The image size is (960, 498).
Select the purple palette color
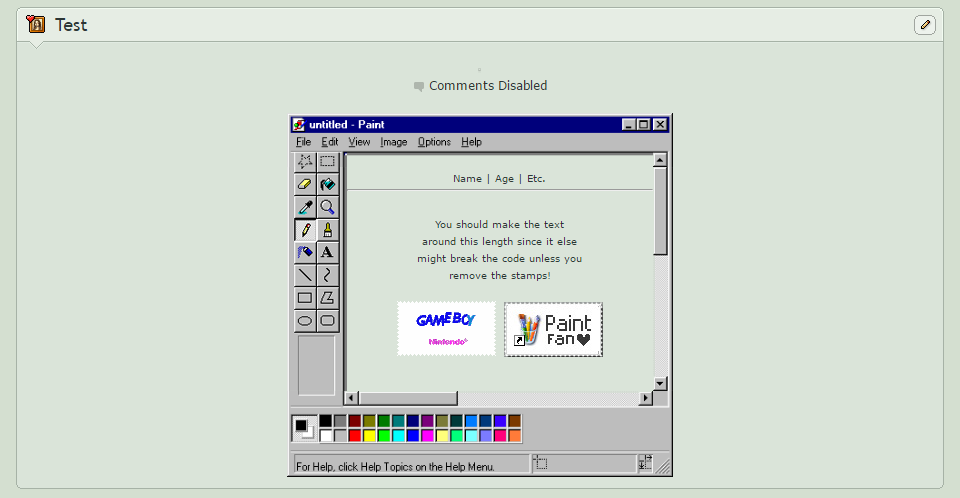[427, 421]
